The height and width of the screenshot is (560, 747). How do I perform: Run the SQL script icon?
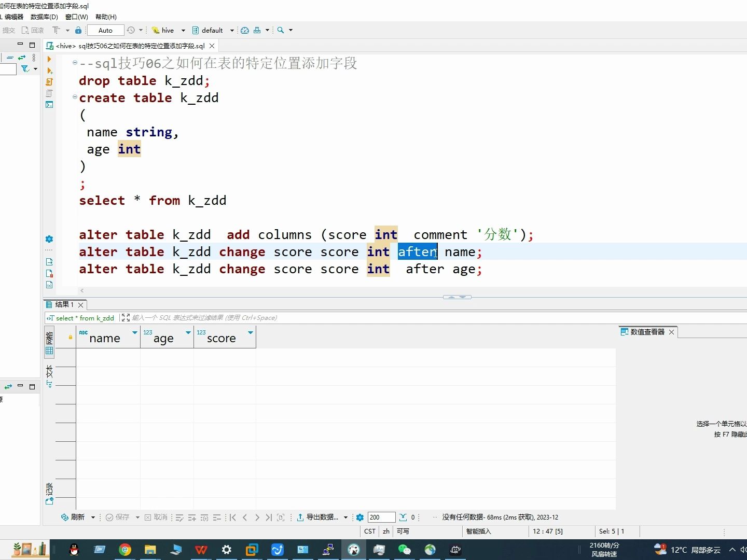click(49, 82)
